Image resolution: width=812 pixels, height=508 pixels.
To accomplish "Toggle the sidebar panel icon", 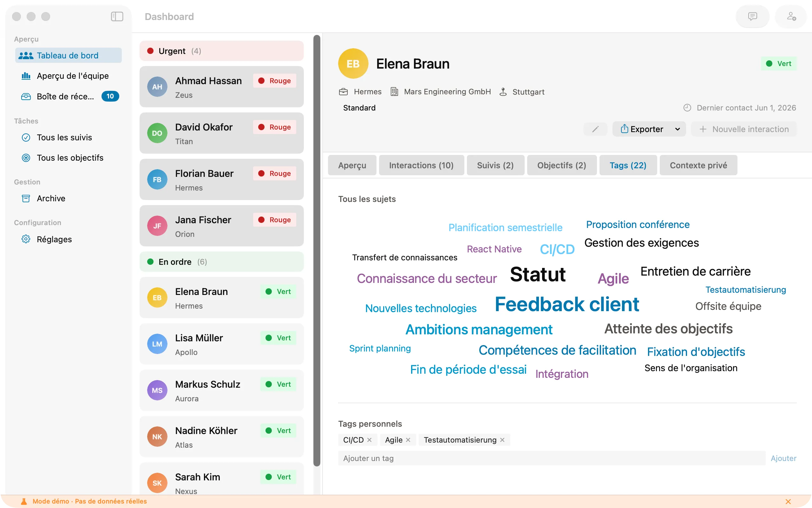I will coord(117,17).
